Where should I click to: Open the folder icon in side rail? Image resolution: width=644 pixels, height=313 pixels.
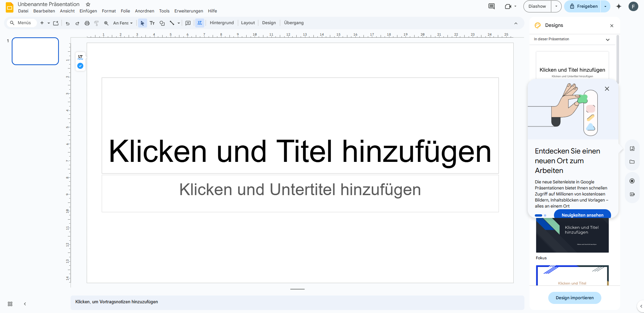tap(632, 162)
